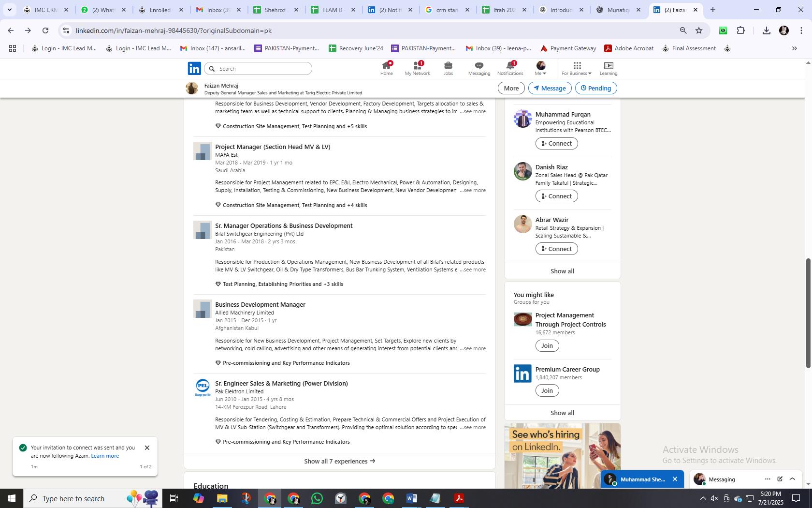812x508 pixels.
Task: Click the address bar URL
Action: (x=173, y=30)
